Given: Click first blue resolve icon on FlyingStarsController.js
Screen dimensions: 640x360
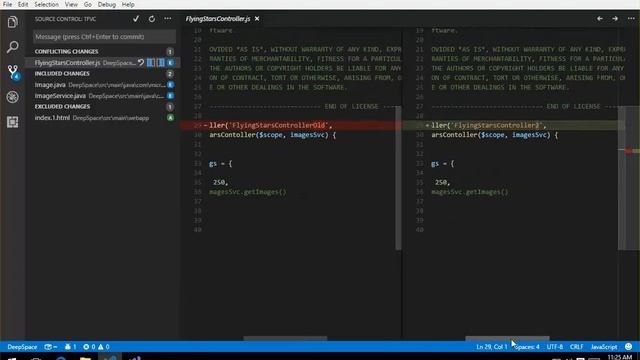Looking at the screenshot, I should 151,62.
